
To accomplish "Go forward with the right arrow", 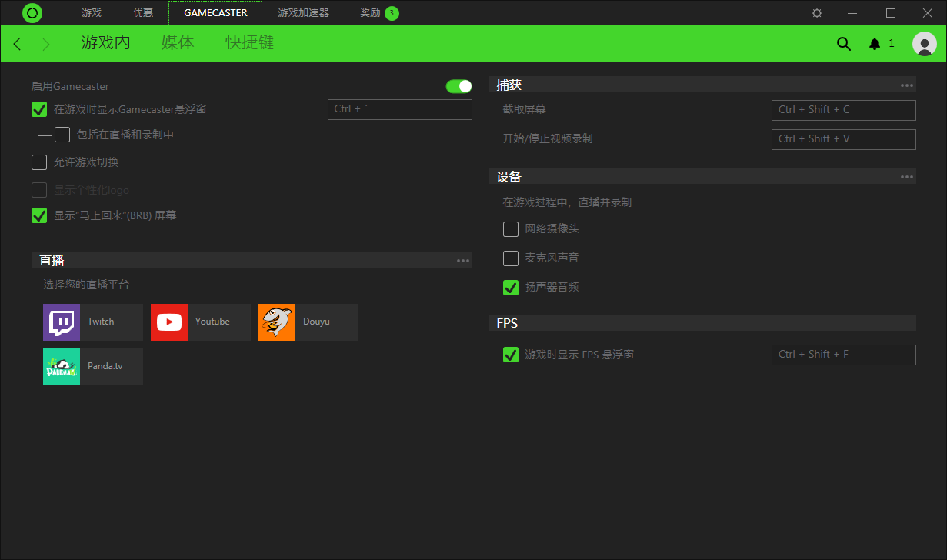I will coord(45,45).
